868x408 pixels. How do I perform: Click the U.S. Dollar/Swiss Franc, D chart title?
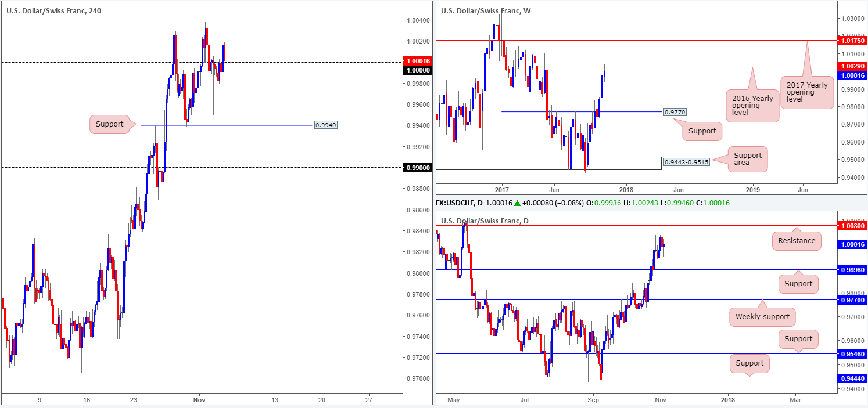click(x=485, y=221)
